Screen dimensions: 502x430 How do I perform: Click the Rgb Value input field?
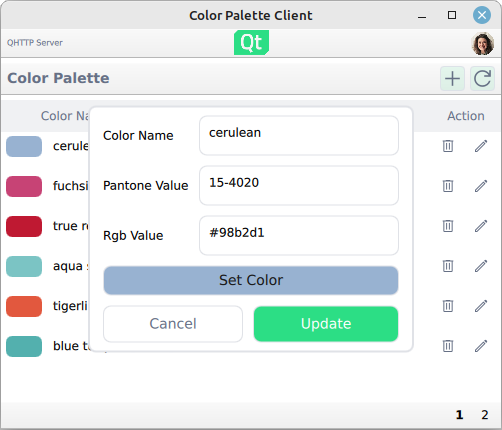[x=299, y=236]
